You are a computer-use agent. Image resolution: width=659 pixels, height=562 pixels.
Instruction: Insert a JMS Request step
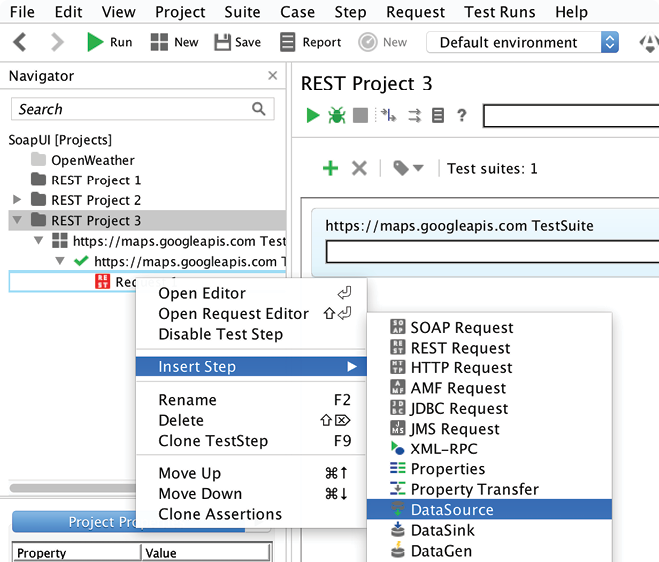[x=489, y=429]
